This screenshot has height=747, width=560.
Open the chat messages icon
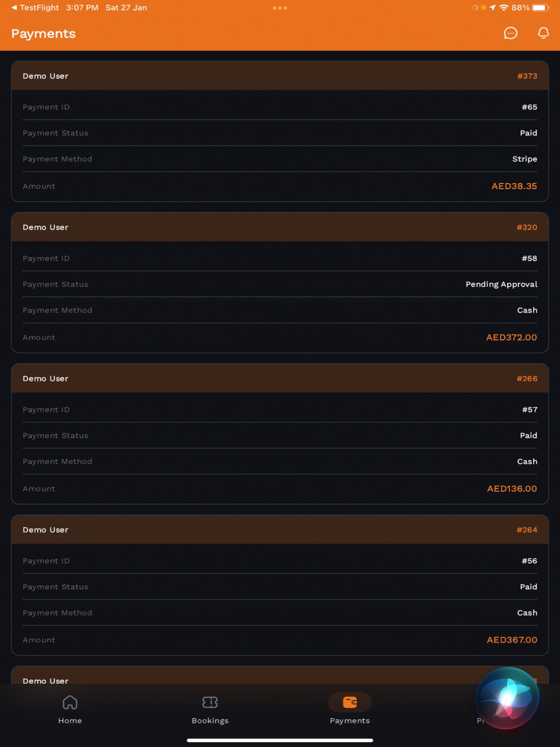tap(510, 34)
